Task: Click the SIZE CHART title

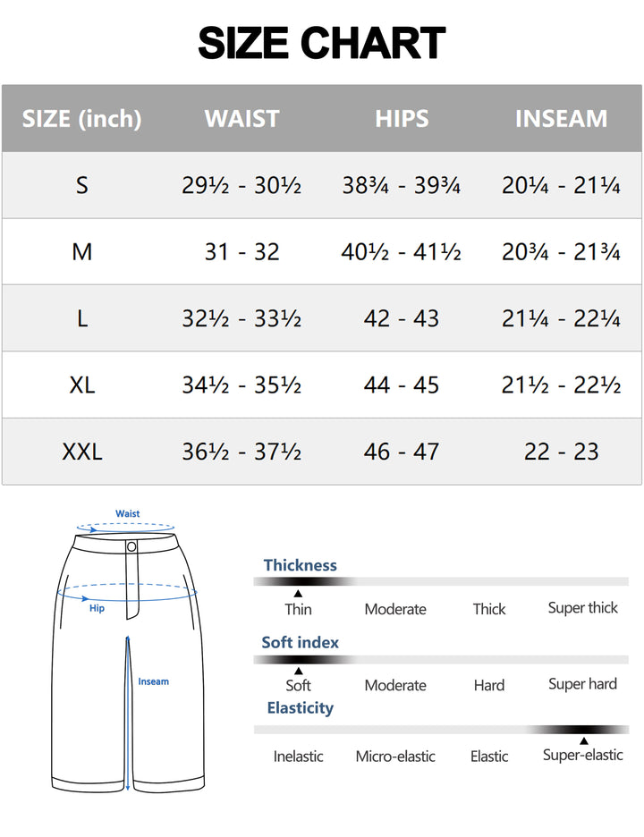Action: point(322,43)
